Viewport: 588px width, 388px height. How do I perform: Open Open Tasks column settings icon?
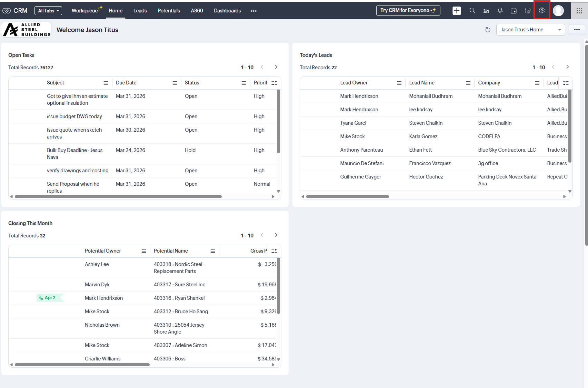(274, 83)
